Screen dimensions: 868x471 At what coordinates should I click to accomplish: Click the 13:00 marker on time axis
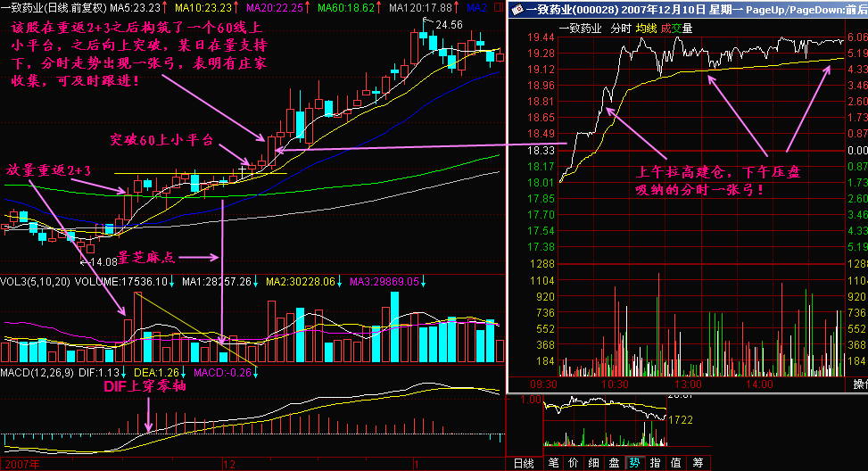point(688,384)
